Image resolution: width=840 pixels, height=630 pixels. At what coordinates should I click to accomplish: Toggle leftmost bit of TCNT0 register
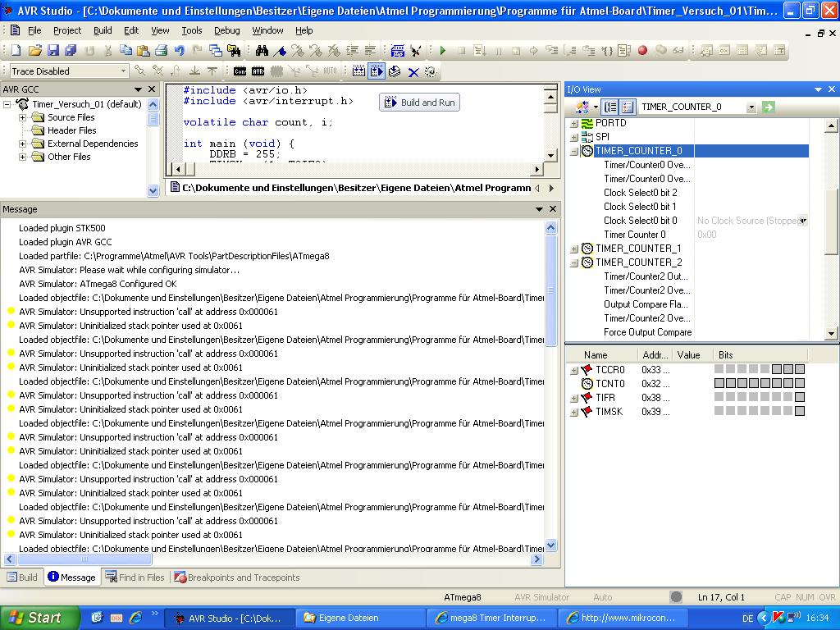point(719,383)
